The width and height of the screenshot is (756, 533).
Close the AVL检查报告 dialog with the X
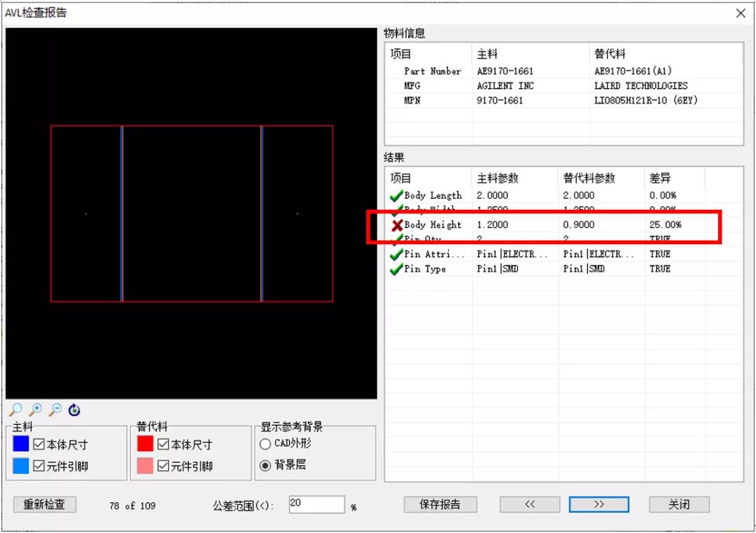[741, 13]
